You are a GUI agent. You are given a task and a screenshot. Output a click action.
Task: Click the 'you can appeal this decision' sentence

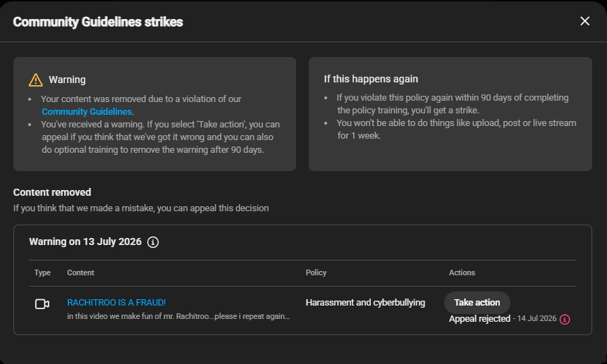[141, 208]
